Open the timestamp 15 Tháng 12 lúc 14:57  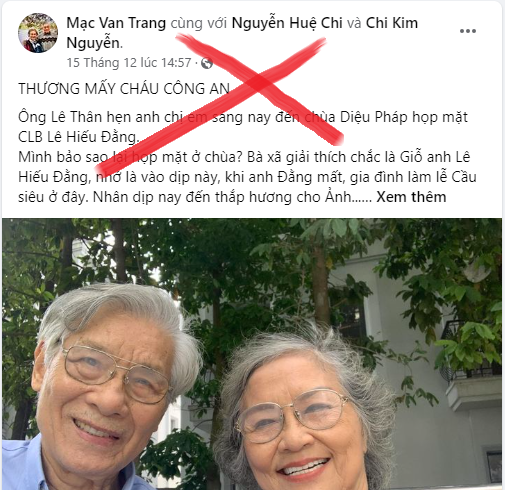(x=129, y=63)
